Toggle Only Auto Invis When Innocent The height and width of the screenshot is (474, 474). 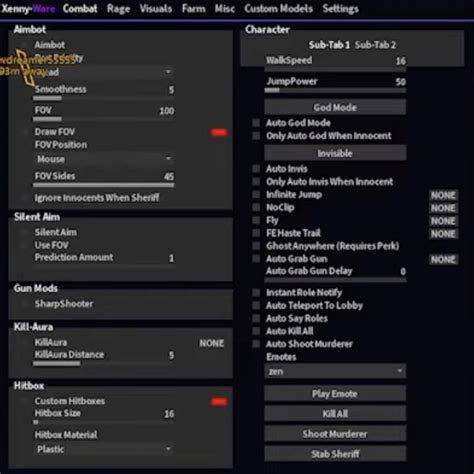pos(256,182)
